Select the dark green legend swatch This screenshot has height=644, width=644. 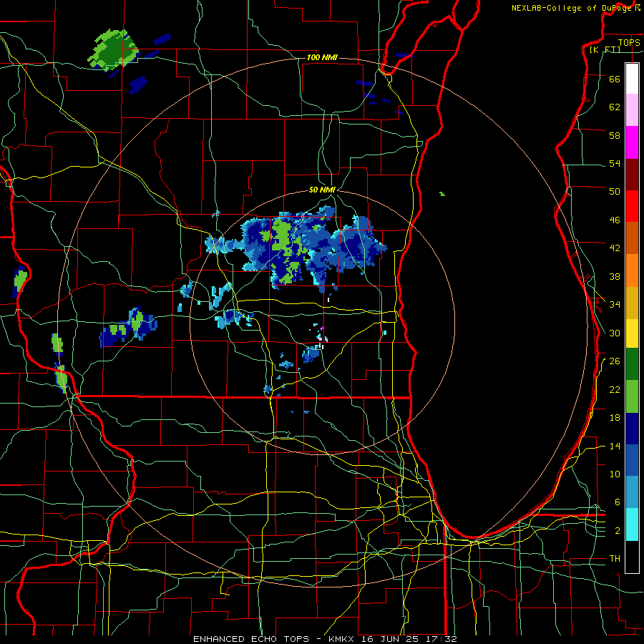632,364
